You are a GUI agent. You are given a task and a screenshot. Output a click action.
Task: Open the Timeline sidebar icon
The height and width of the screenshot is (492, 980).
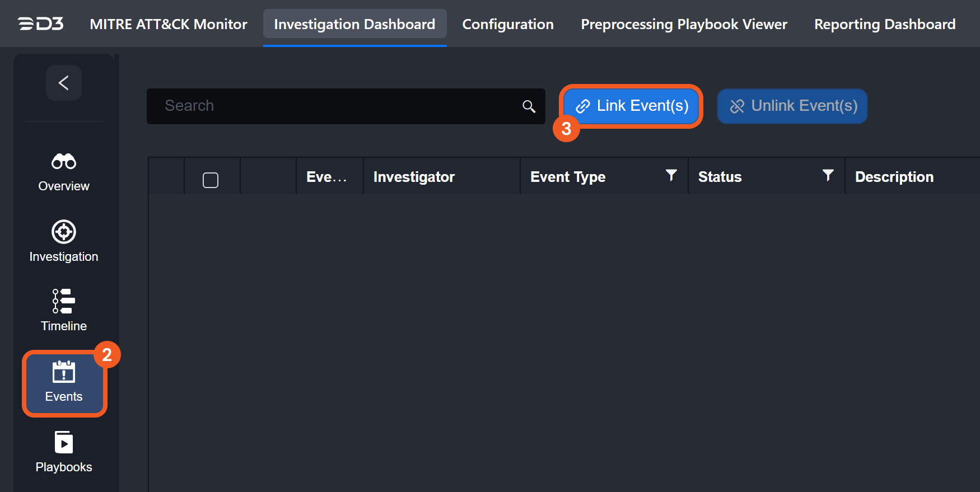[x=64, y=301]
